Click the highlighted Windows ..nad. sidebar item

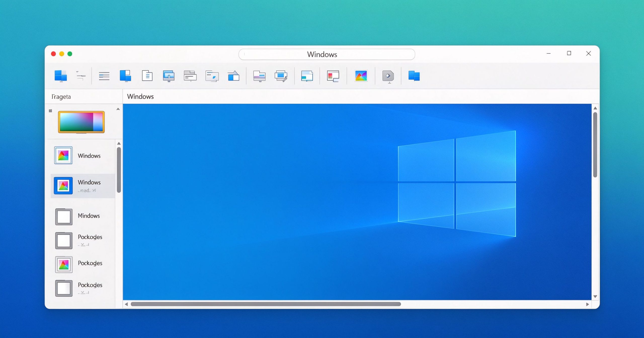83,186
